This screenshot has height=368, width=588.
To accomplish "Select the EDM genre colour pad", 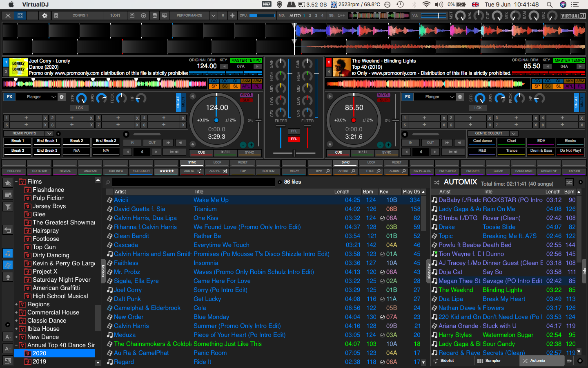I will [541, 142].
